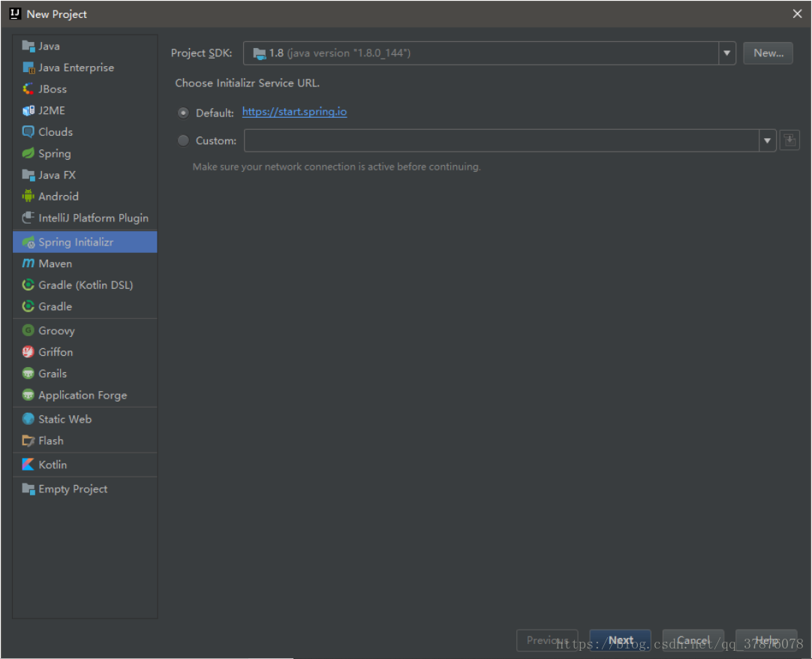Click the SDK folder icon in combo box

(x=259, y=53)
